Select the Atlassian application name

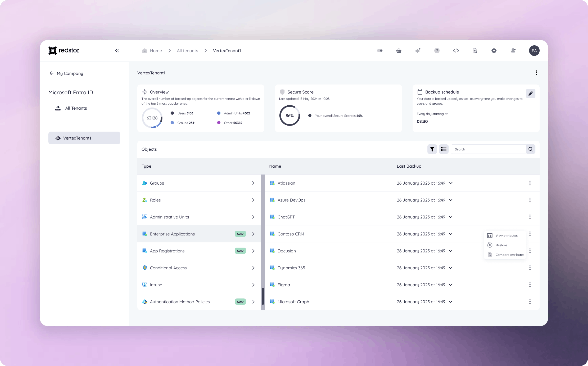coord(286,183)
